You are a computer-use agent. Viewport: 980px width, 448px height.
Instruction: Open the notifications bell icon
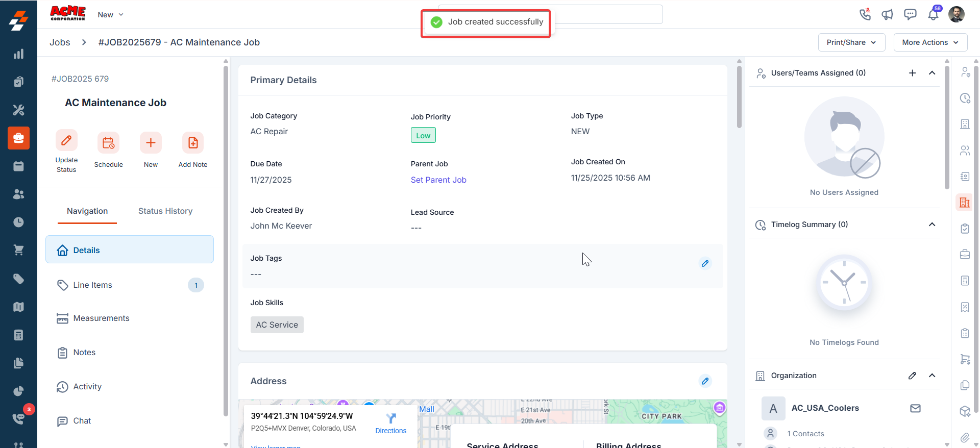(933, 14)
